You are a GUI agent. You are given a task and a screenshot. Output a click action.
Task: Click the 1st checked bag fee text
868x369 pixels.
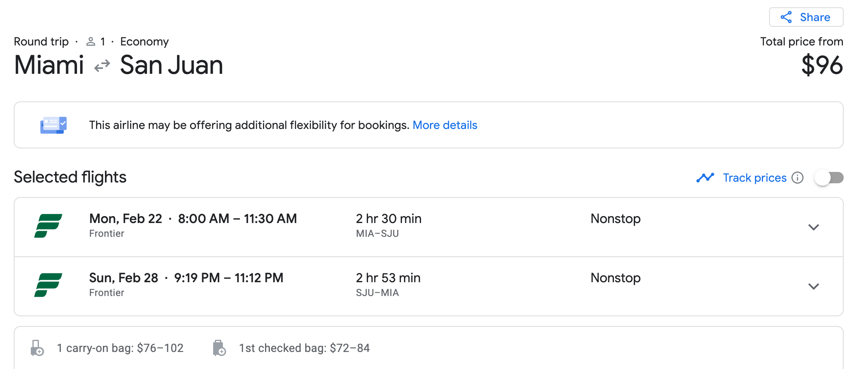pyautogui.click(x=304, y=348)
